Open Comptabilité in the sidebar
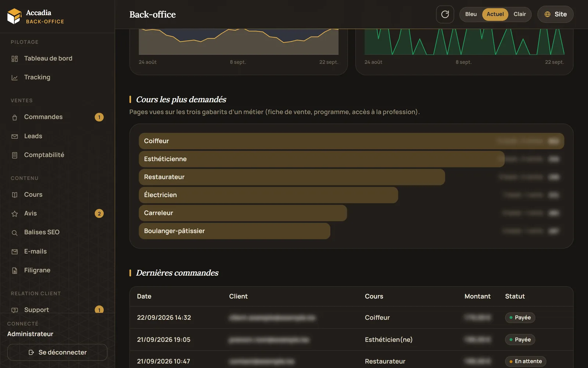Viewport: 588px width, 368px height. point(57,155)
